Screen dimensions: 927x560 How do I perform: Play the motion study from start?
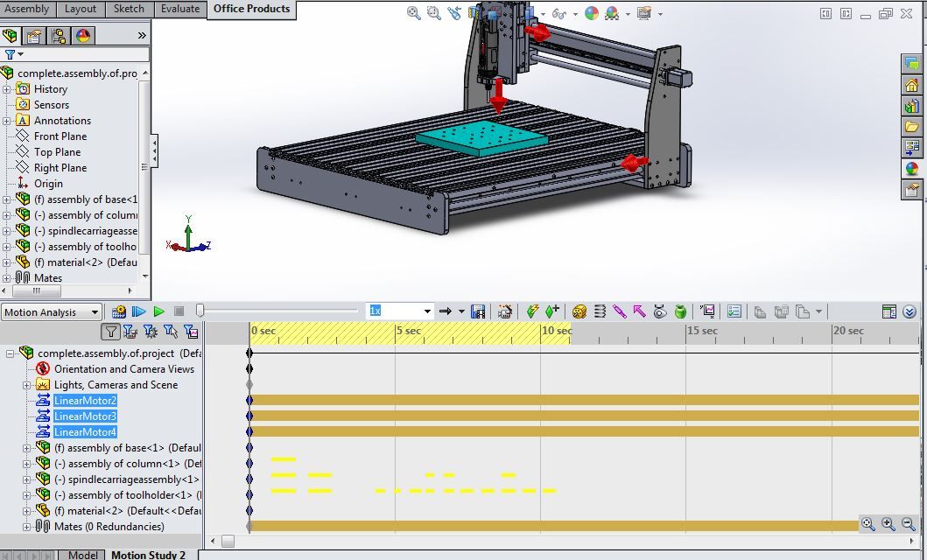point(138,311)
